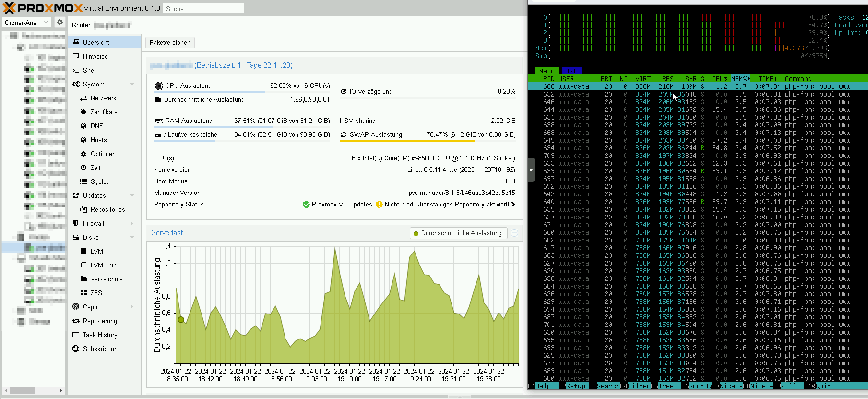Toggle Durchschnittliche Auslastung legend series

(458, 233)
